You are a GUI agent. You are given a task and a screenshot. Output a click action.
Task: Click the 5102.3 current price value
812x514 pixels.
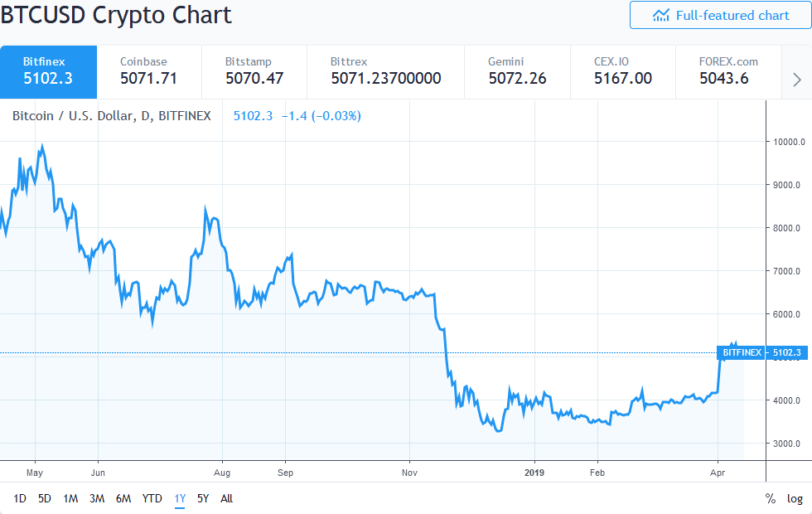253,115
